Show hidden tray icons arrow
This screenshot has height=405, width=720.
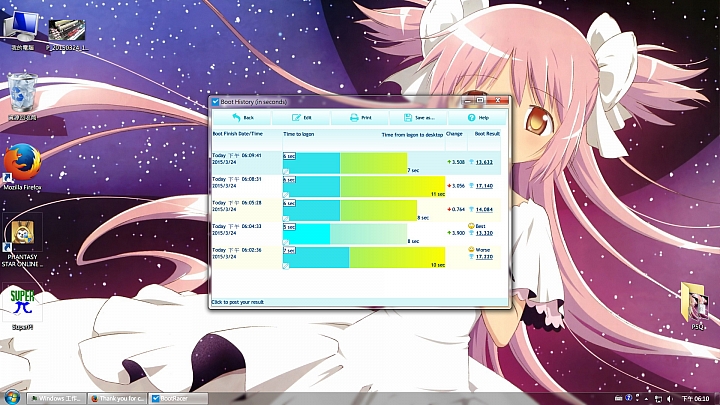647,399
